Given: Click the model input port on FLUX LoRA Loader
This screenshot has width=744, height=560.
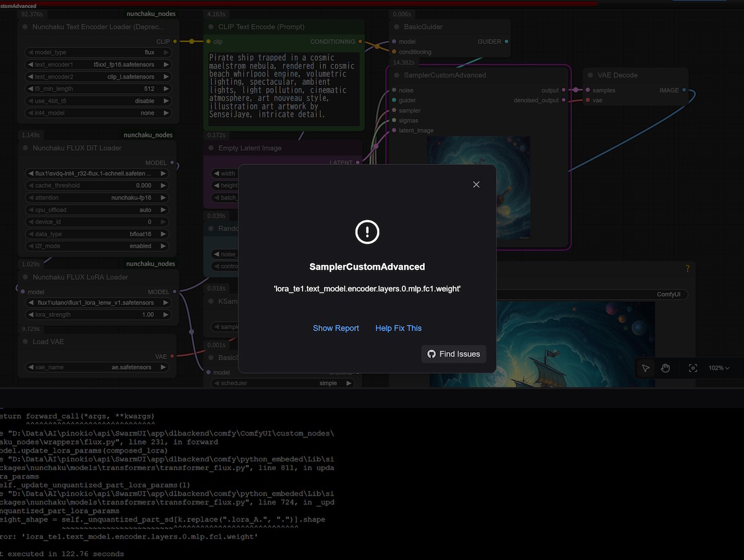Looking at the screenshot, I should pyautogui.click(x=23, y=291).
